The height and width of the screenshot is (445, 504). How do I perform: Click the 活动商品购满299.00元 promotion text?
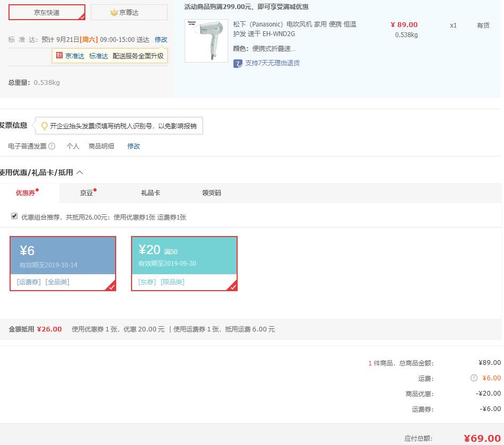tap(246, 7)
